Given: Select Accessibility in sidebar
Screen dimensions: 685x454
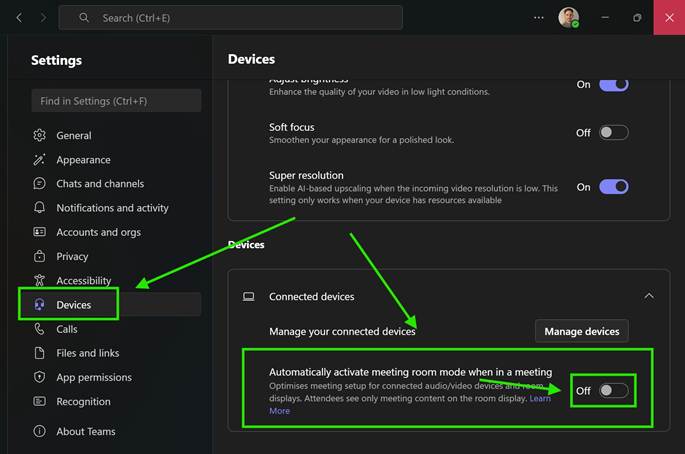Looking at the screenshot, I should 117,280.
